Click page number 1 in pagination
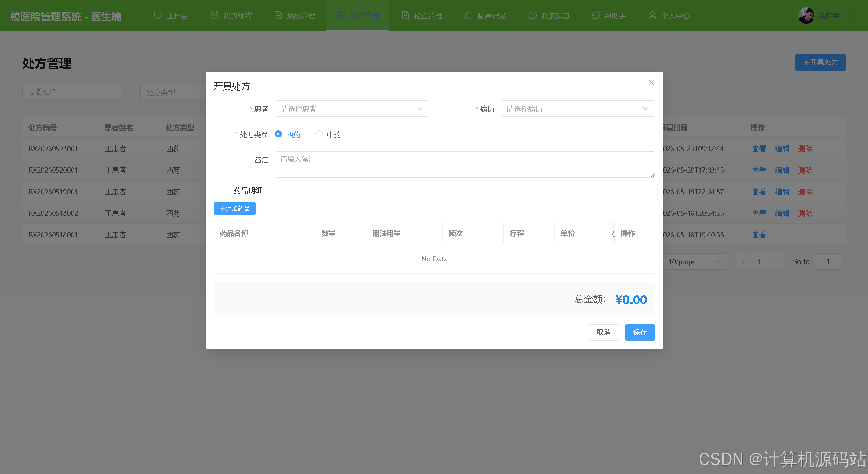The height and width of the screenshot is (474, 868). tap(759, 262)
